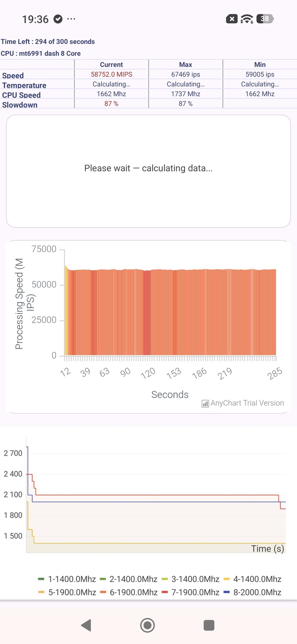
Task: Toggle the 5-1900.0Mhz legend entry
Action: 67,592
